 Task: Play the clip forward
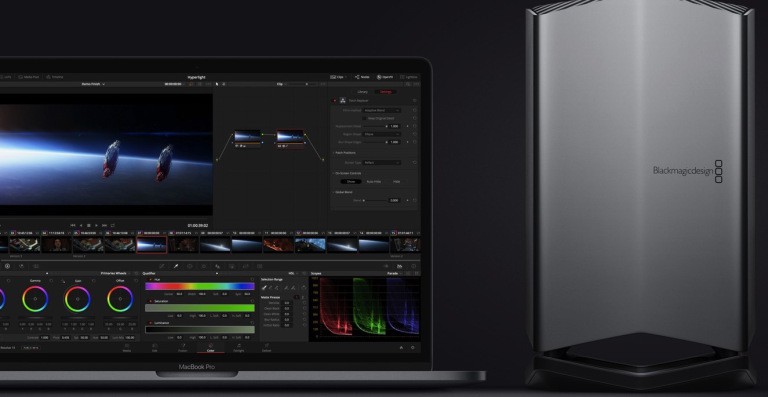pyautogui.click(x=96, y=225)
